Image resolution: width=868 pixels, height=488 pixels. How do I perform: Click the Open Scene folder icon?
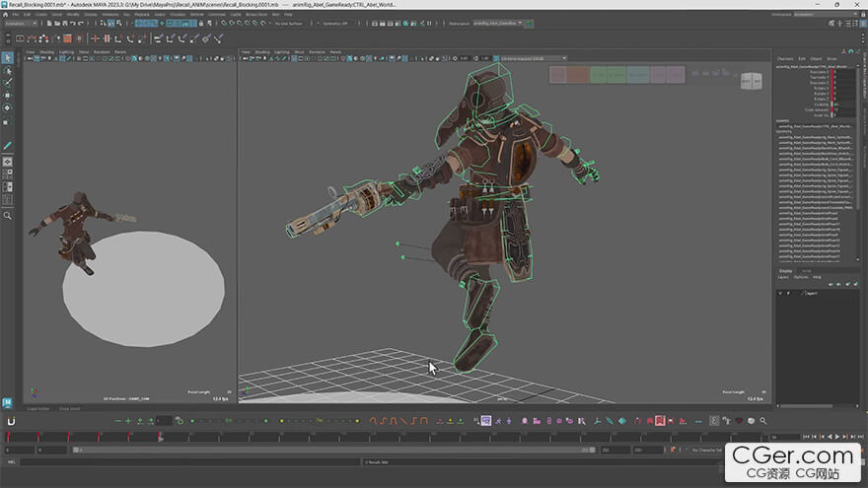(57, 24)
